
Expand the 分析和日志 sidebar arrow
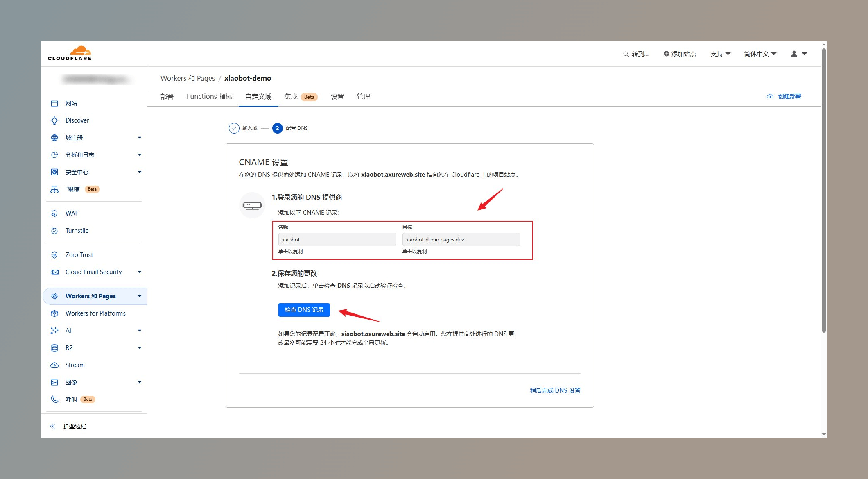[140, 155]
